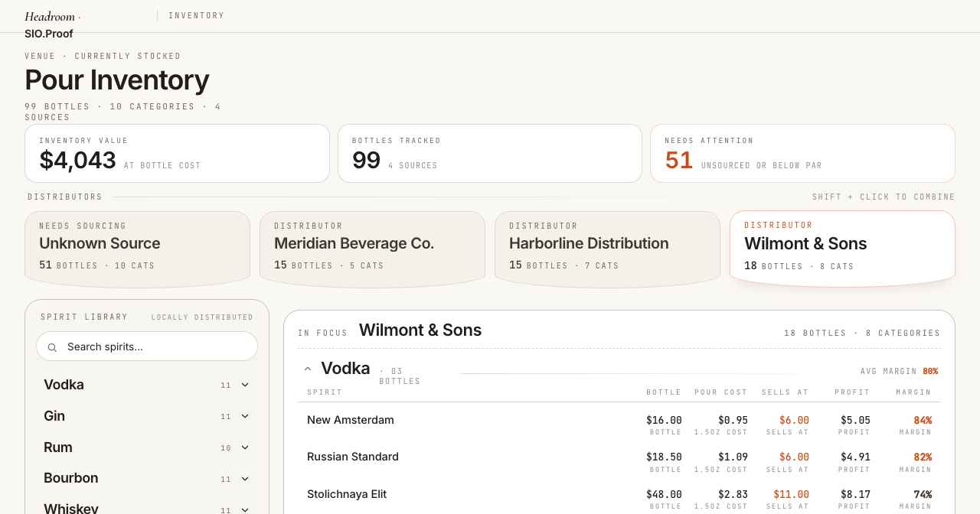
Task: Click the Russian Standard spirit name
Action: point(353,457)
